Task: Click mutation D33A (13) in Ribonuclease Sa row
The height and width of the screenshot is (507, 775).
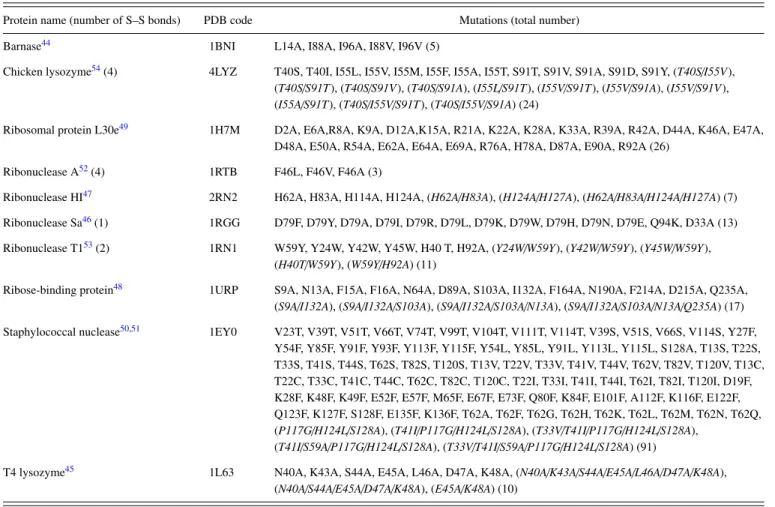Action: coord(711,223)
